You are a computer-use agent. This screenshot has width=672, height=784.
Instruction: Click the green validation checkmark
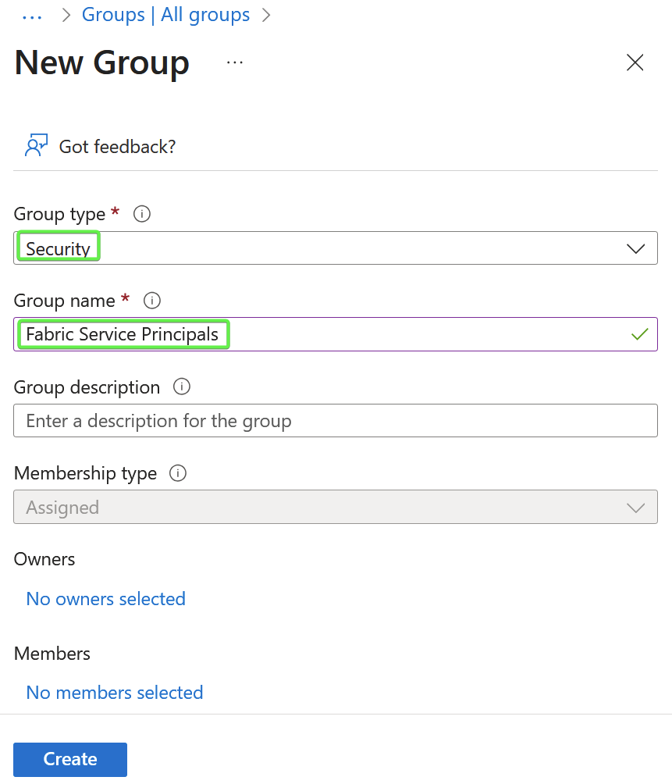[x=639, y=334]
